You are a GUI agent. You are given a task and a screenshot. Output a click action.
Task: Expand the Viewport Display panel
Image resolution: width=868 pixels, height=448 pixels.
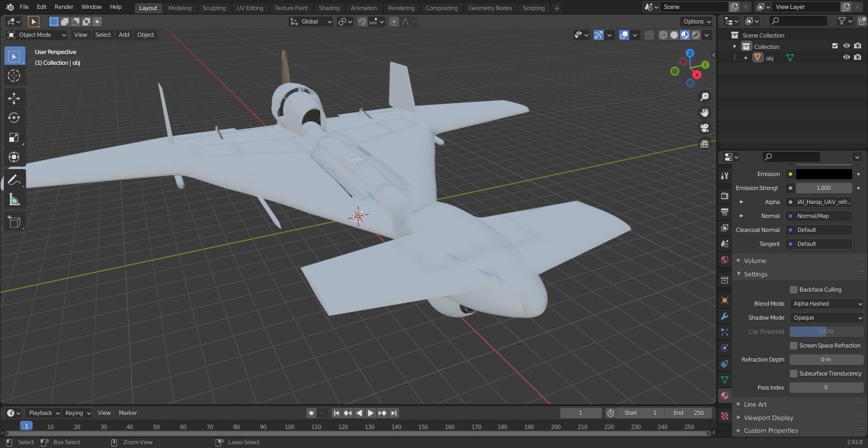(768, 417)
